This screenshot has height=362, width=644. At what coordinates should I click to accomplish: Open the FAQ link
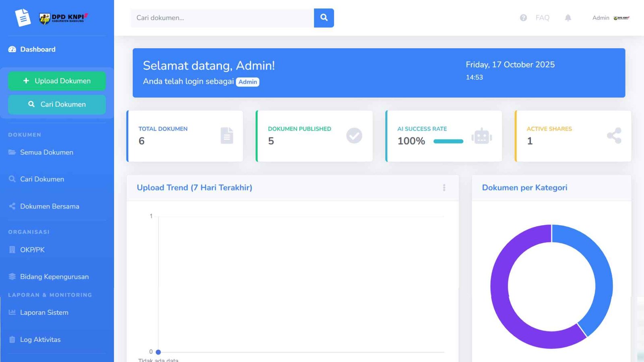coord(542,18)
